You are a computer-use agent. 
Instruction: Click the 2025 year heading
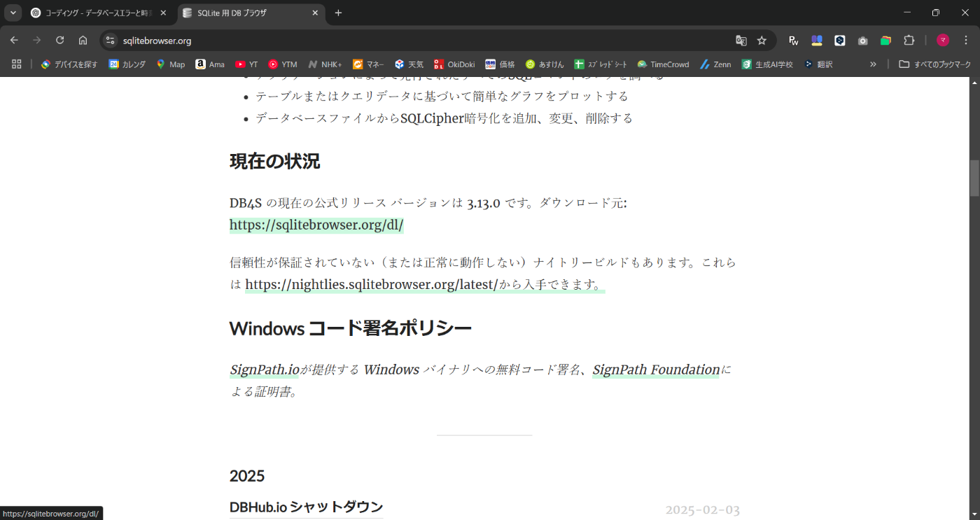tap(247, 476)
